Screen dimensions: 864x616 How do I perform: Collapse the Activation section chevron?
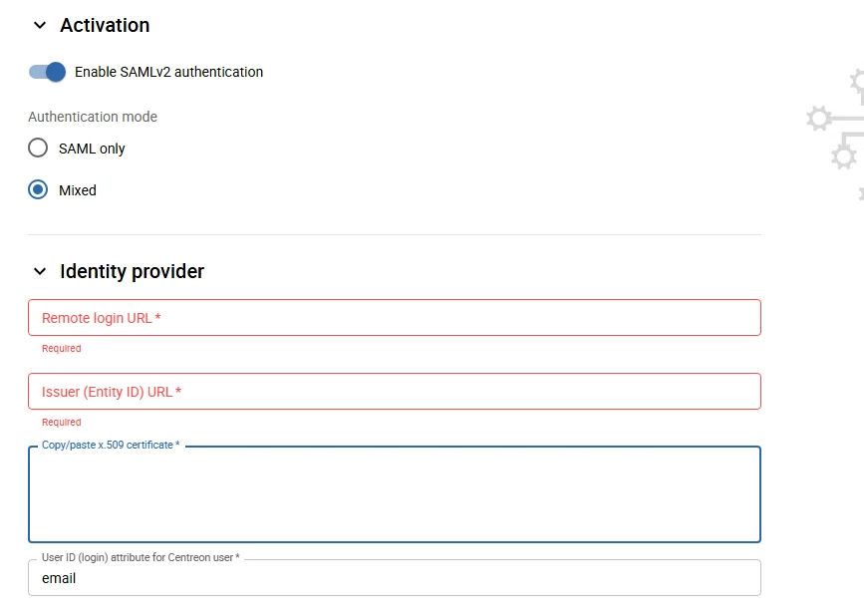click(x=40, y=25)
